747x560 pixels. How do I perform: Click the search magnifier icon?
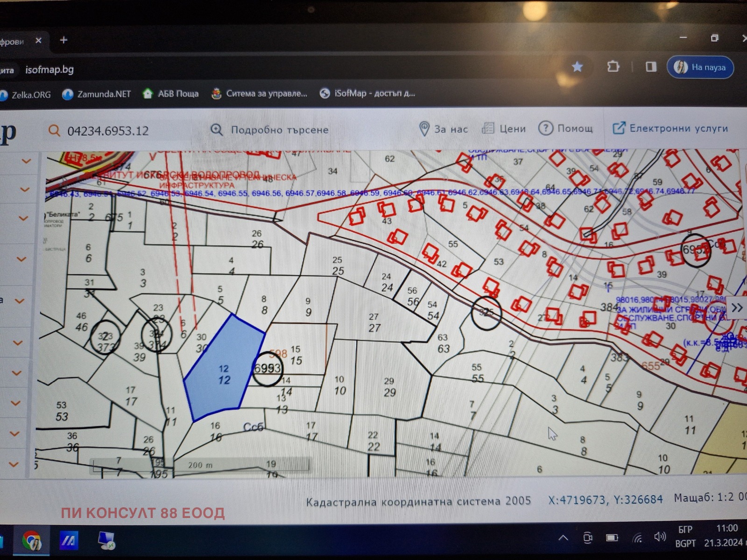[x=54, y=131]
